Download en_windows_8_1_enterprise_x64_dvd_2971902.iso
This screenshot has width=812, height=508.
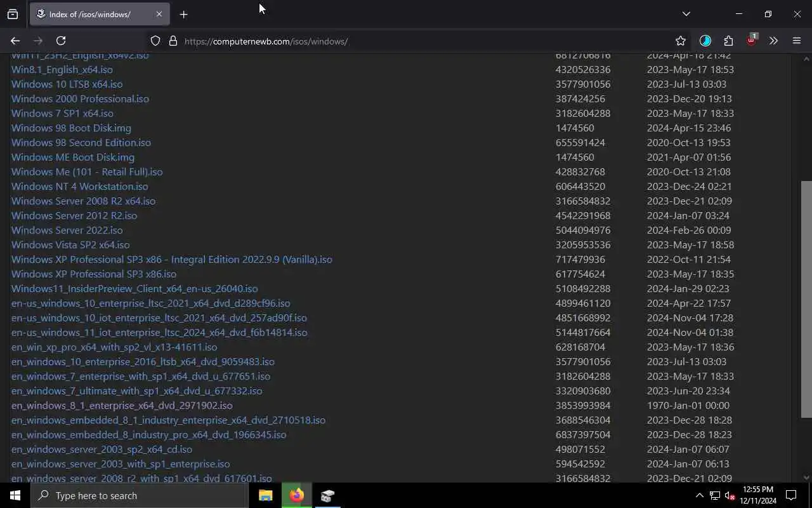[122, 405]
